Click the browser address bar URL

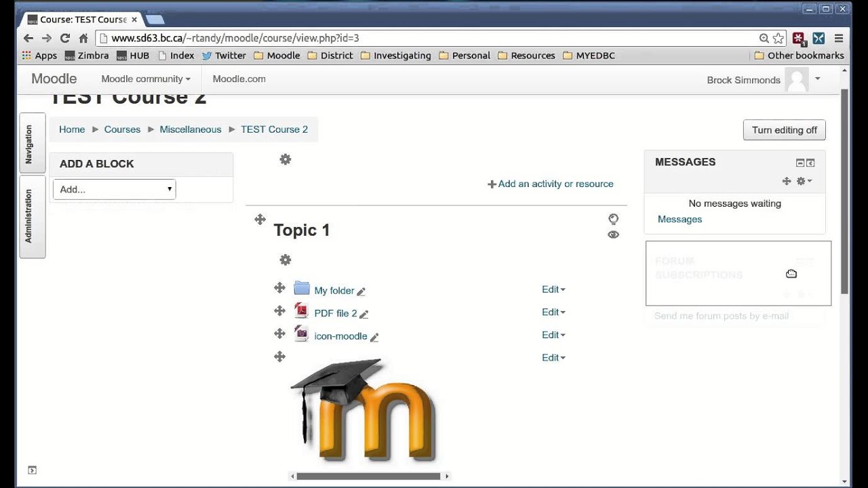pos(235,39)
